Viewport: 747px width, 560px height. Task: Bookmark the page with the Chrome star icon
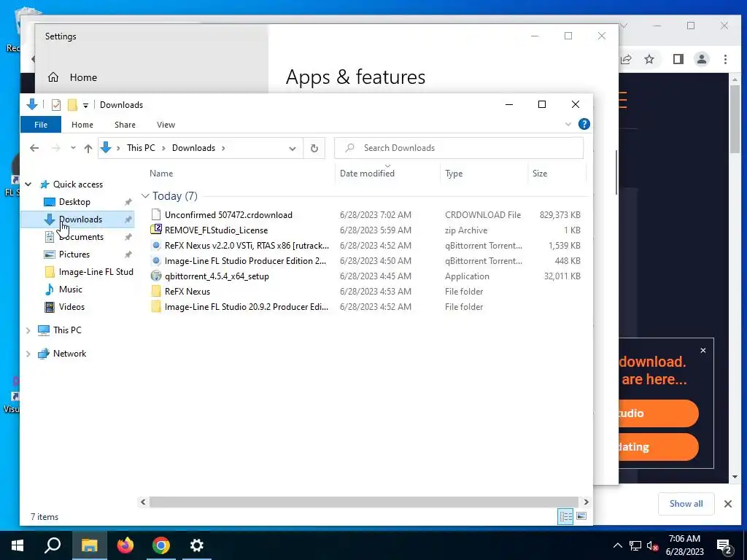649,60
